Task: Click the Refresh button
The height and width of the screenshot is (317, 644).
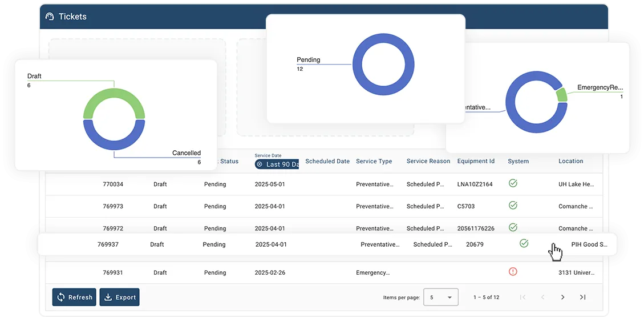Action: coord(74,297)
